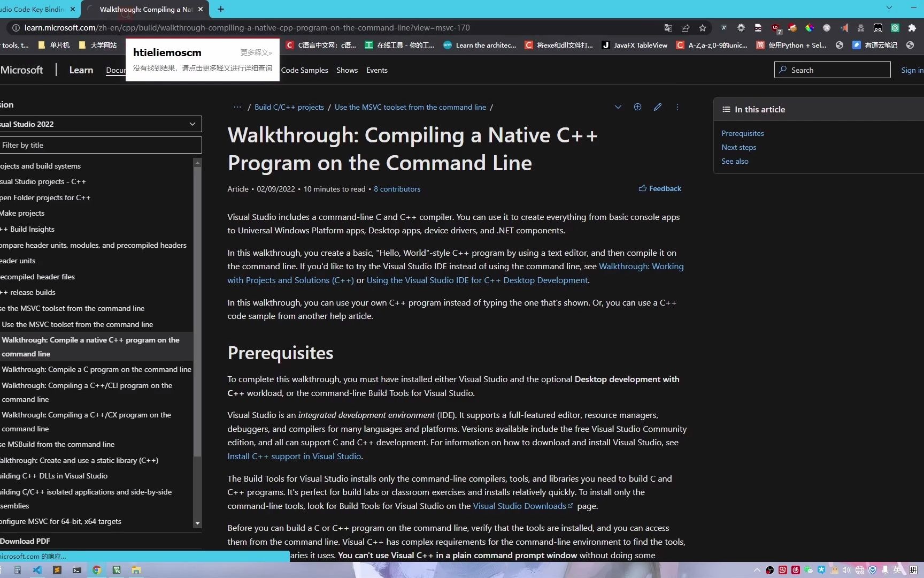Image resolution: width=924 pixels, height=578 pixels.
Task: Open Sublime Text from taskbar
Action: tap(57, 570)
